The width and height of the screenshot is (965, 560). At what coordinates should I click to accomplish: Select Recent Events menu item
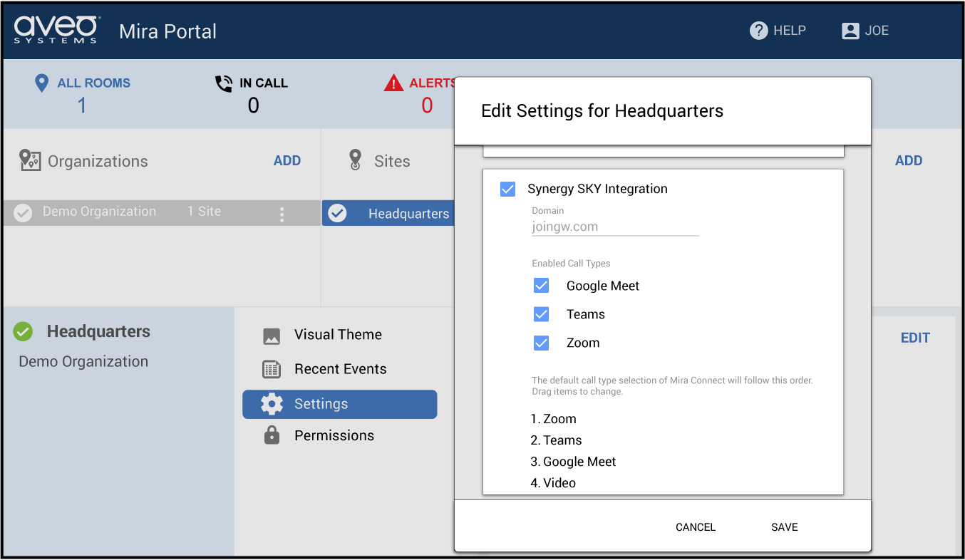(x=340, y=369)
